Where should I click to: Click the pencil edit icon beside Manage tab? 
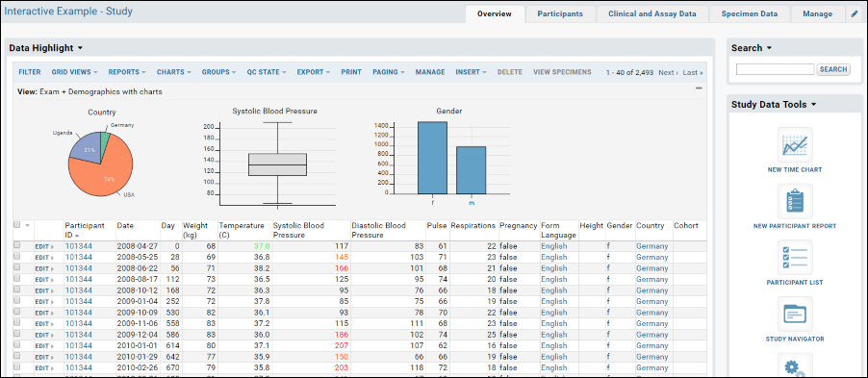point(855,14)
